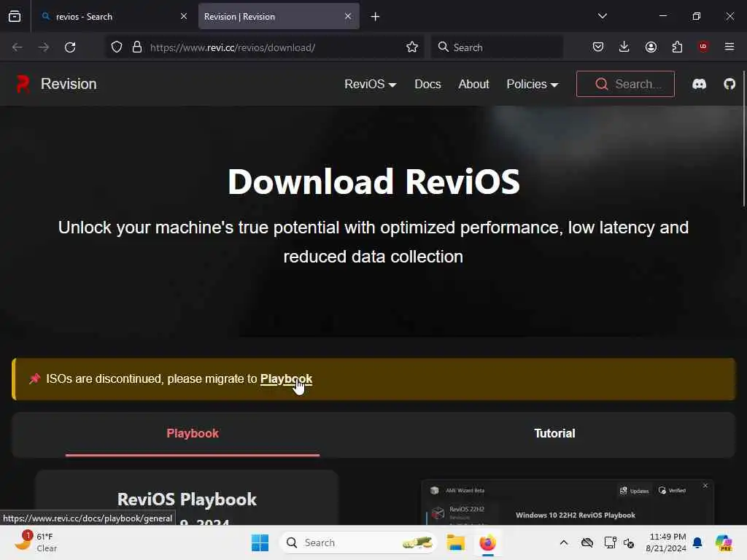747x560 pixels.
Task: Open File Explorer from taskbar
Action: (x=455, y=542)
